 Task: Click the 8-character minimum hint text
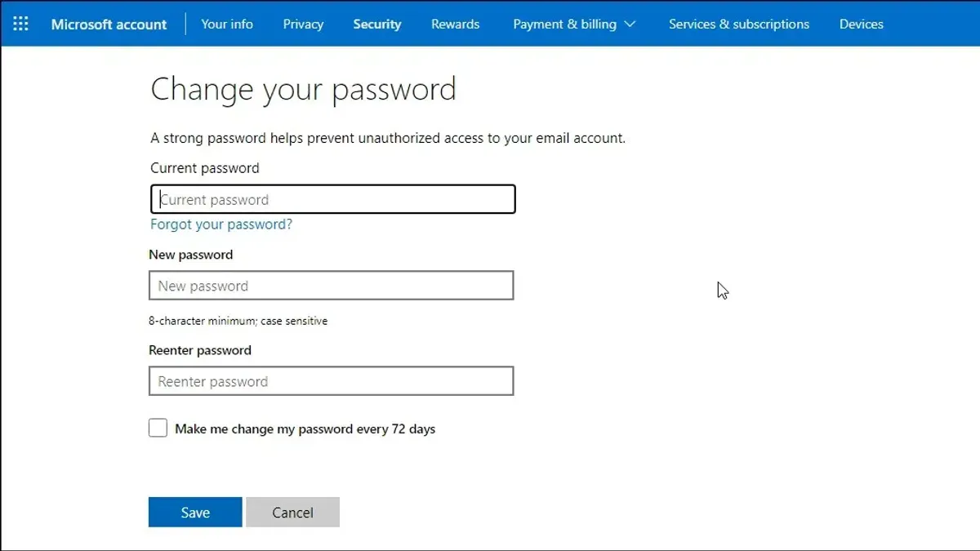pos(238,321)
